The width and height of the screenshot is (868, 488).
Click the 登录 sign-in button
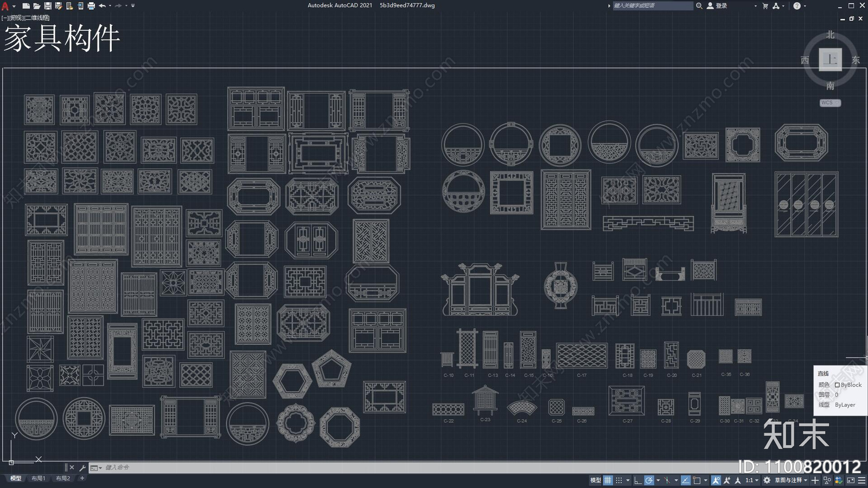(721, 6)
